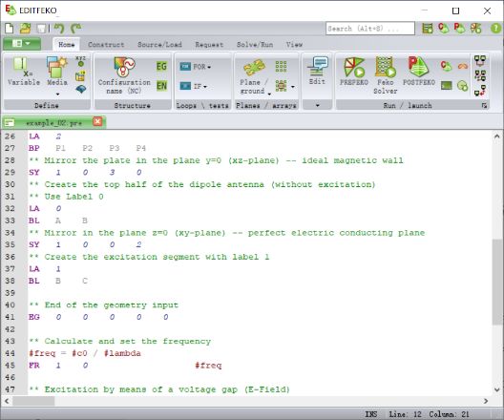
Task: Insert the EG card icon
Action: tap(161, 67)
